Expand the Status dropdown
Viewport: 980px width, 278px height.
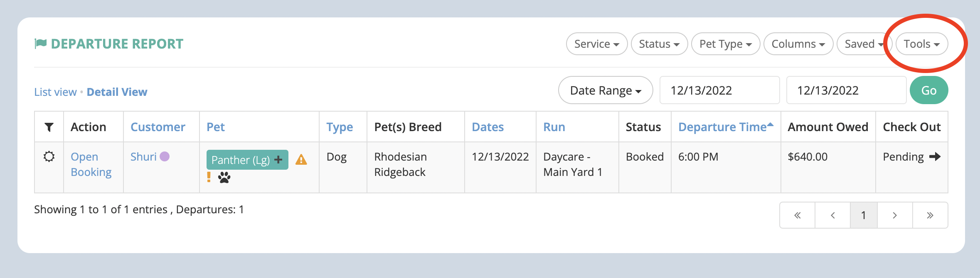click(x=659, y=44)
